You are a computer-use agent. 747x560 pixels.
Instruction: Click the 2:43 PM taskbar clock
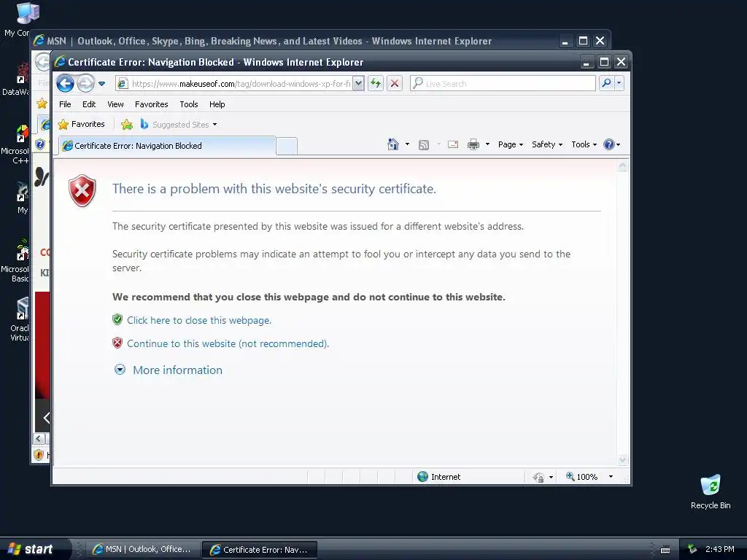(719, 550)
